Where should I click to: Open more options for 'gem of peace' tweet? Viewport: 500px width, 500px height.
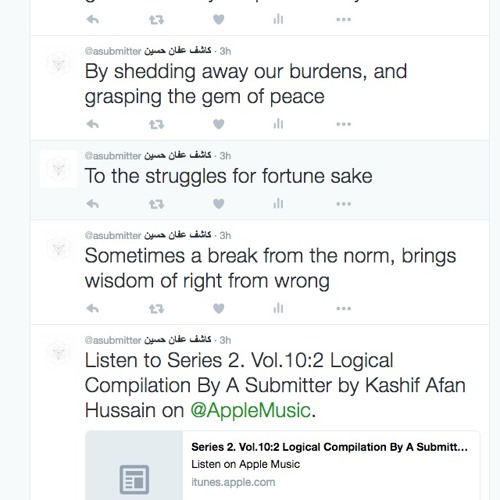pyautogui.click(x=344, y=124)
